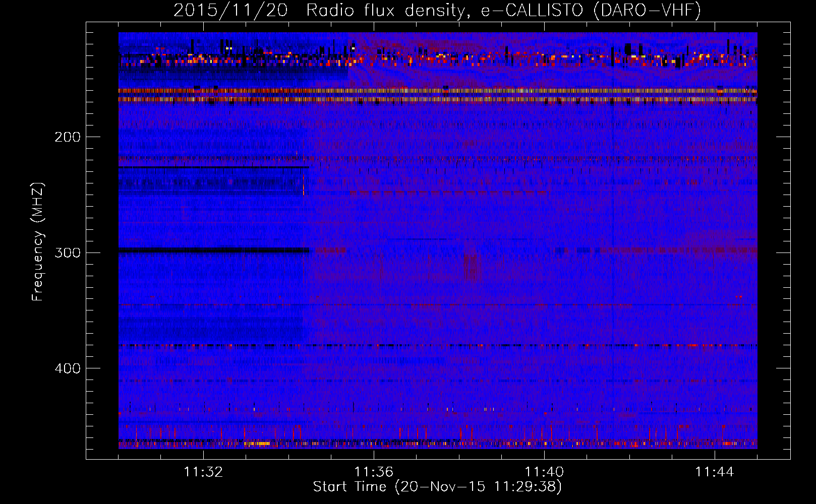This screenshot has height=504, width=816.
Task: Click the 11:44 time tick label
Action: (x=715, y=472)
